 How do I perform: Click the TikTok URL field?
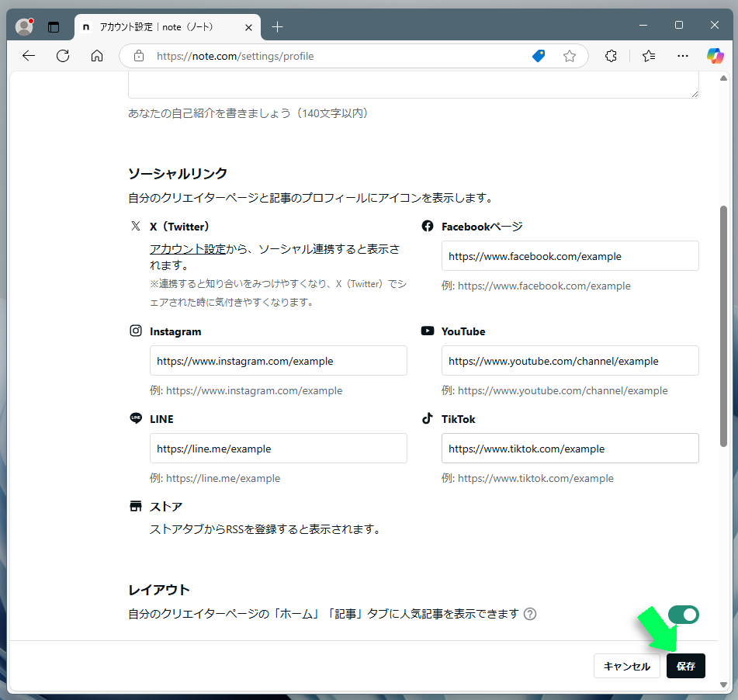[570, 448]
